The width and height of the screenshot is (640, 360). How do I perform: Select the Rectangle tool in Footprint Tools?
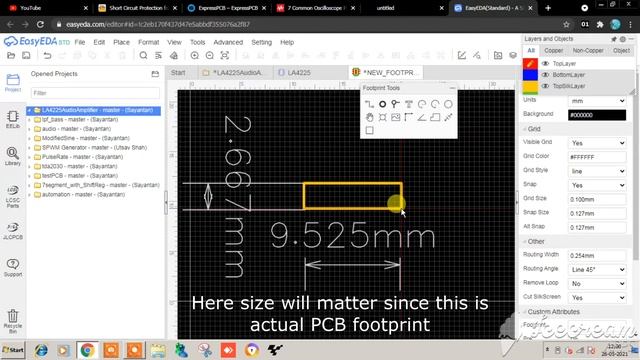point(369,131)
